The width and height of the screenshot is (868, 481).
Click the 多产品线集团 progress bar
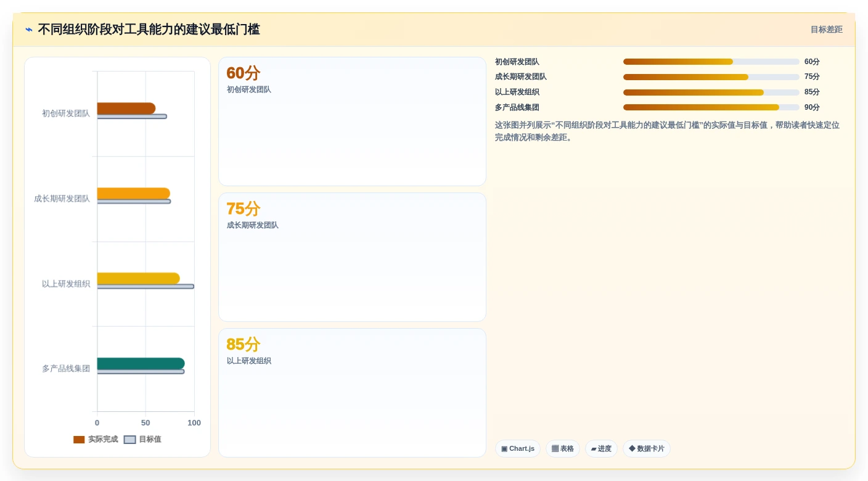pos(711,107)
